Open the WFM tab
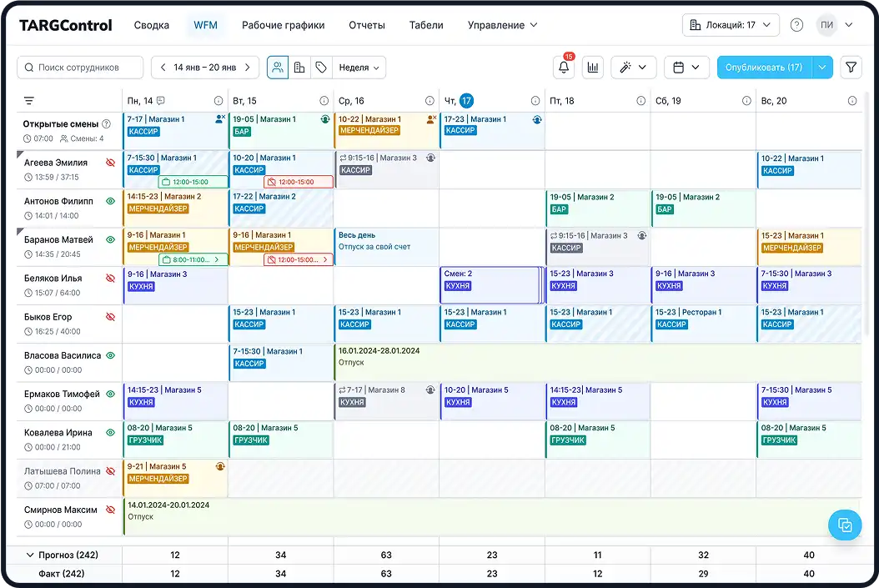Screen dimensions: 879x588 click(x=205, y=25)
